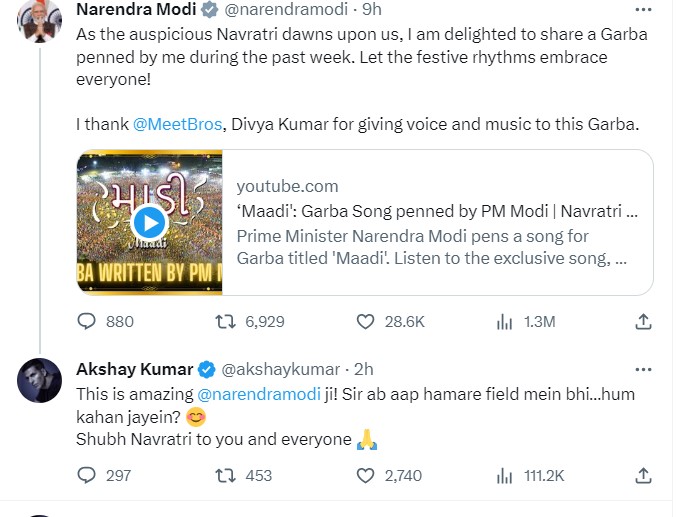View analytics of Akshay Kumar's tweet
Screen dimensions: 676x517
click(505, 475)
